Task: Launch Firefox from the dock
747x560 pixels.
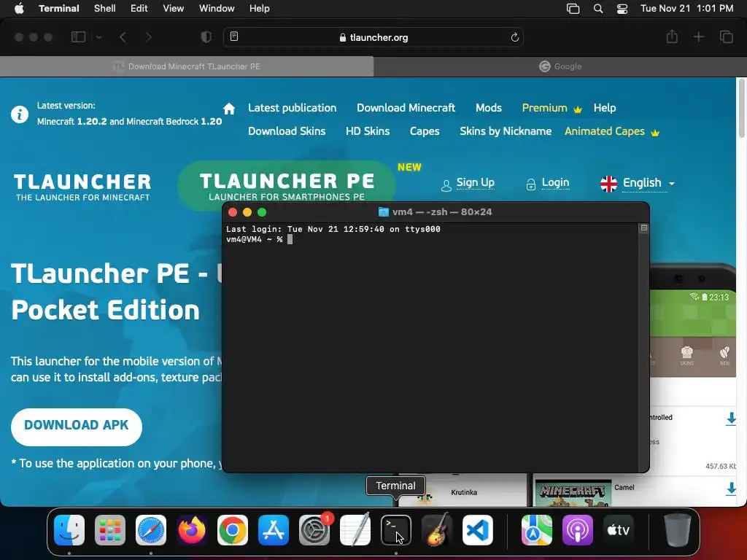Action: coord(192,530)
